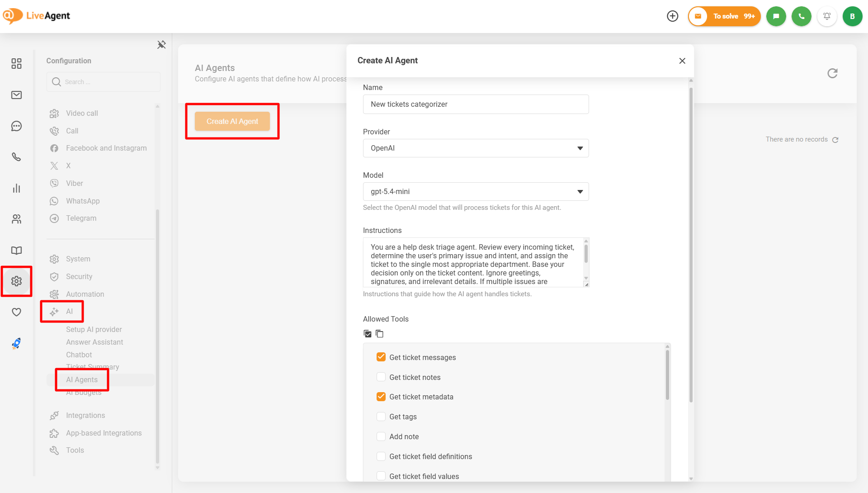Enable Get ticket notes tool
This screenshot has height=493, width=868.
pos(381,377)
